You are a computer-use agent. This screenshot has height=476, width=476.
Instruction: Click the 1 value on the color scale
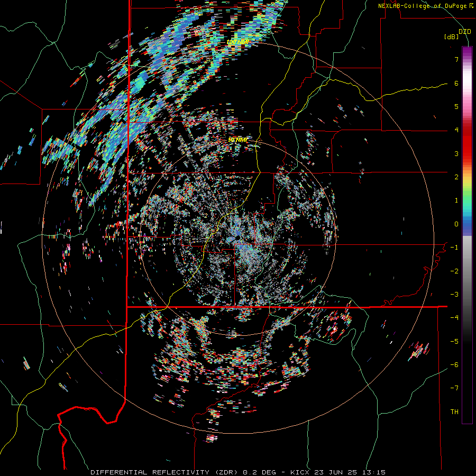point(456,200)
